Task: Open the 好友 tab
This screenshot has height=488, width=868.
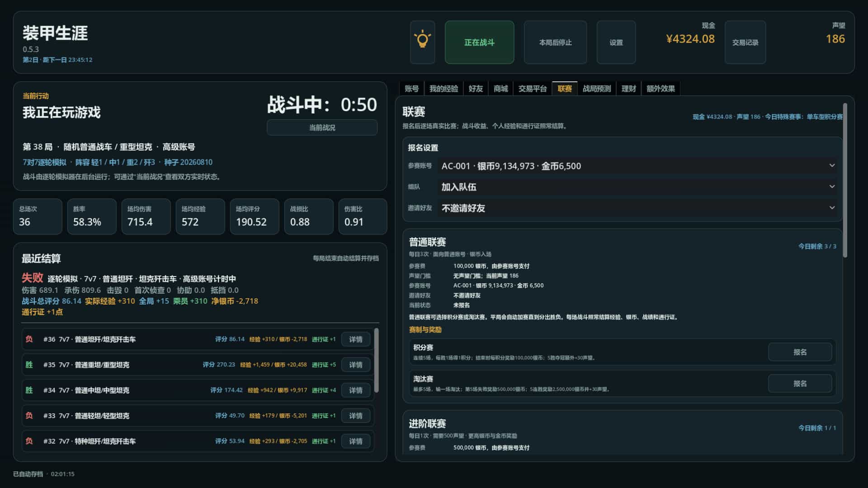Action: 476,89
